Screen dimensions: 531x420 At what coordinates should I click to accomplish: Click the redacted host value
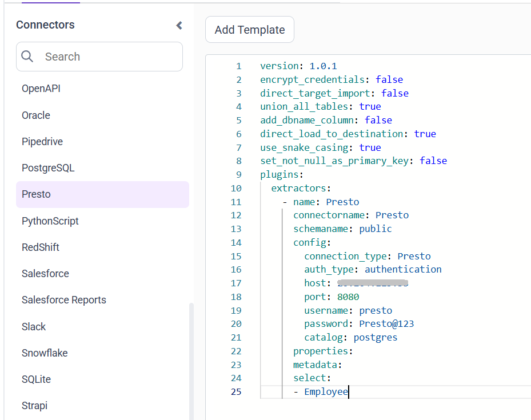373,283
